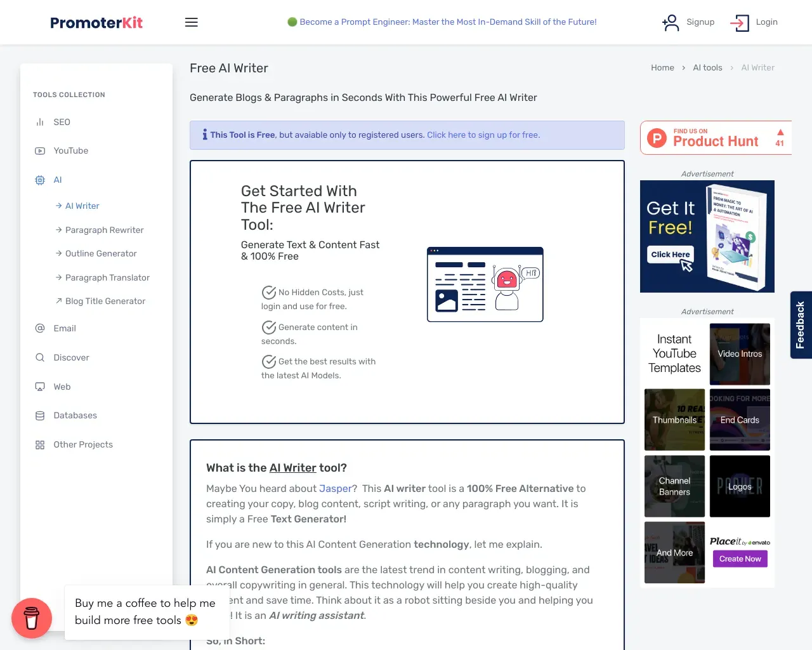Screen dimensions: 812x650
Task: Open the End Cards template tile
Action: (x=740, y=420)
